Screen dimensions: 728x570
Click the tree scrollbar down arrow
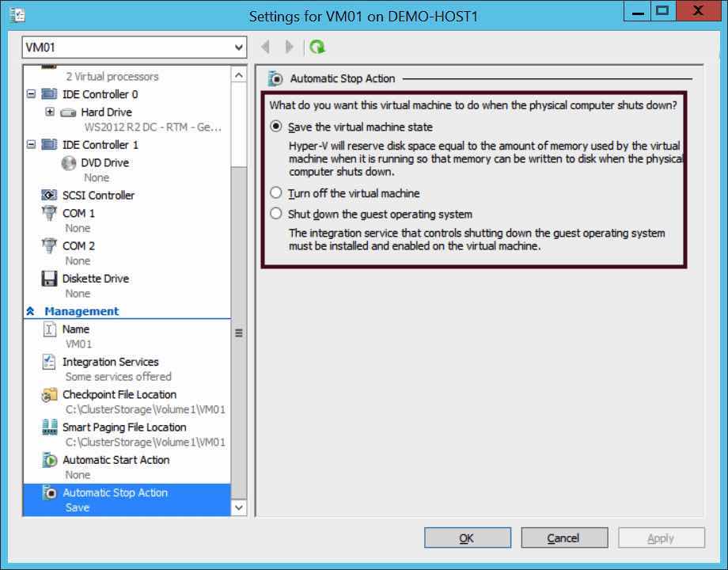(x=239, y=507)
